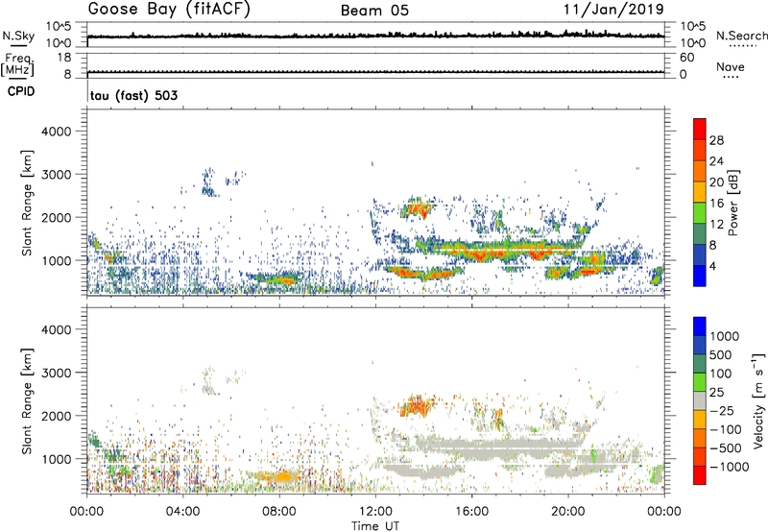Click the 'Beam 05' label

374,11
